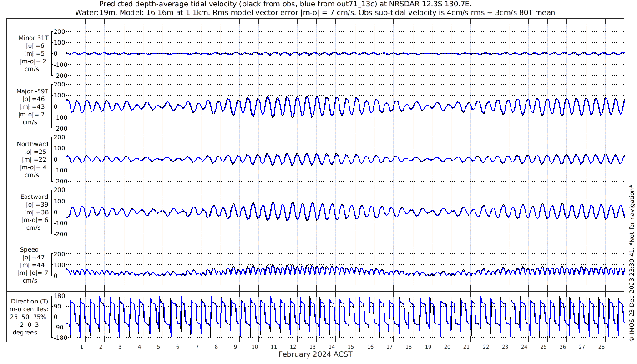The image size is (637, 364).
Task: Click the '25 50 75%' centile header
Action: pyautogui.click(x=28, y=317)
